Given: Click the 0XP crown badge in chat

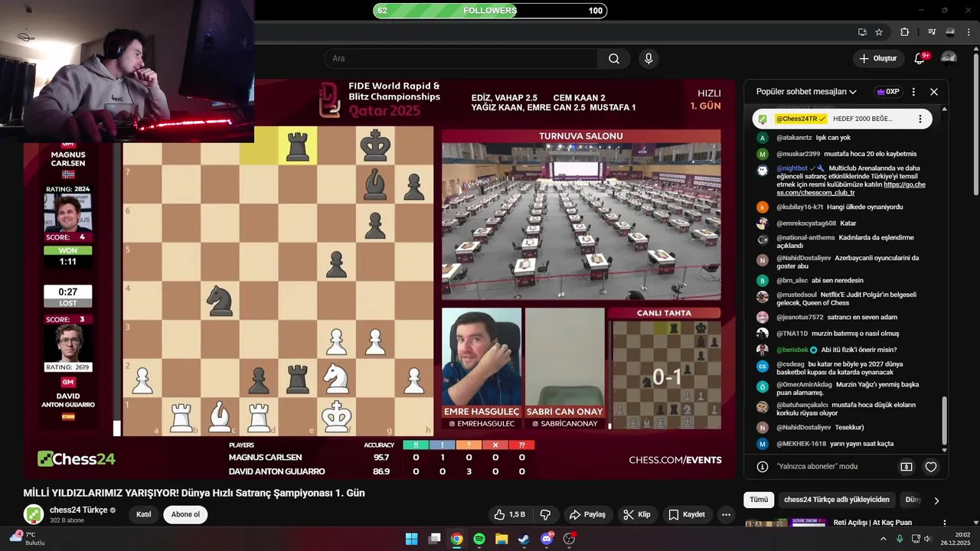Looking at the screenshot, I should point(888,92).
